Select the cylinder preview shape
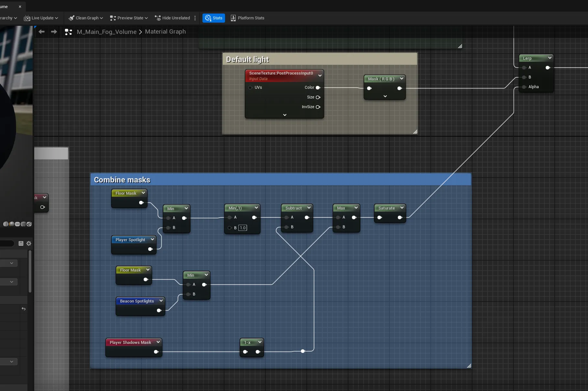The height and width of the screenshot is (391, 588). (x=6, y=224)
